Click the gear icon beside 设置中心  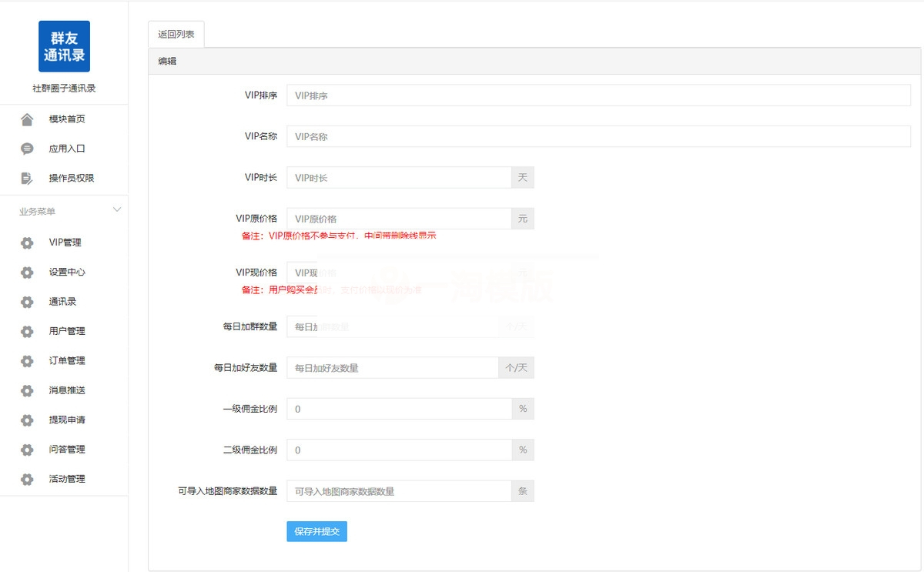27,272
